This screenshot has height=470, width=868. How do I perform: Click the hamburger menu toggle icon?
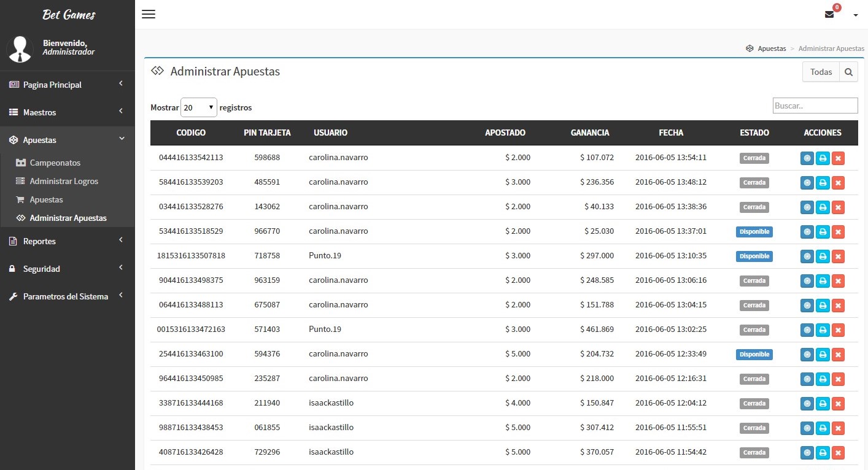tap(149, 14)
